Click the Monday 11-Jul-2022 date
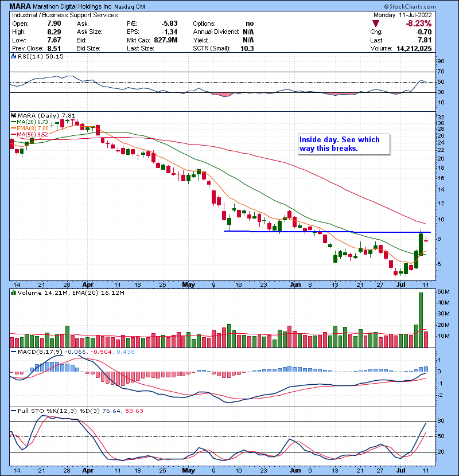459x476 pixels. [x=403, y=15]
